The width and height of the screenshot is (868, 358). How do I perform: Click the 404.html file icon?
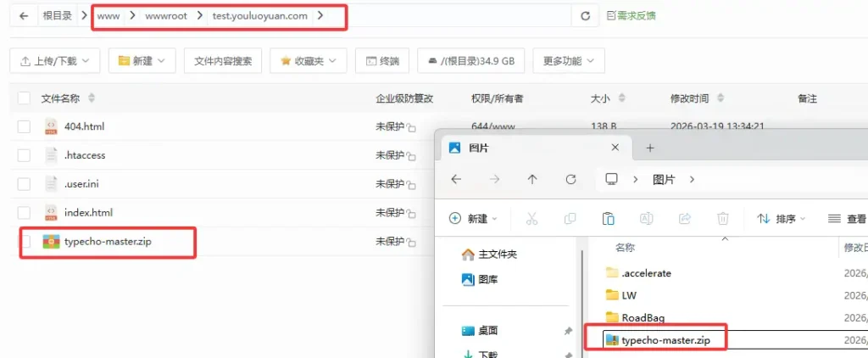tap(51, 126)
